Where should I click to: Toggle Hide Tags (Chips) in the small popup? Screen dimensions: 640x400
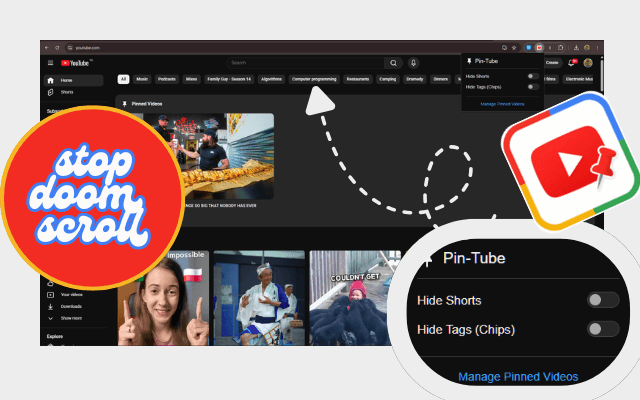point(533,87)
